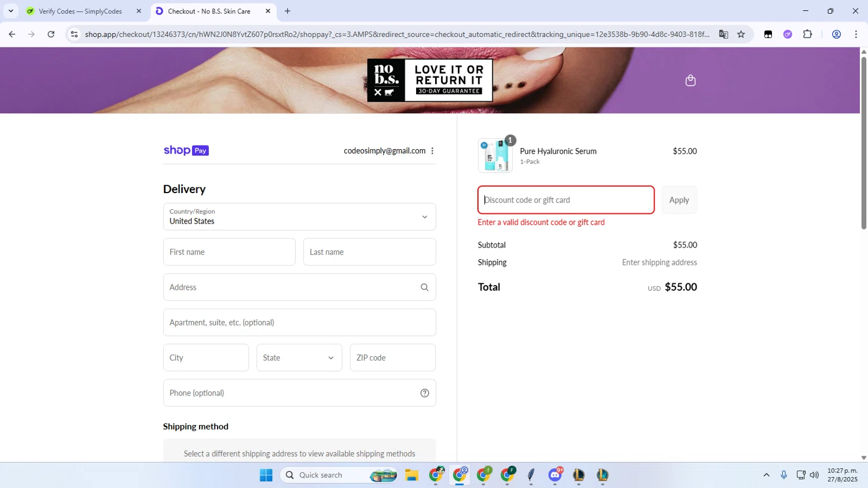This screenshot has width=868, height=488.
Task: Click the 'Shipping method' heading
Action: [196, 427]
